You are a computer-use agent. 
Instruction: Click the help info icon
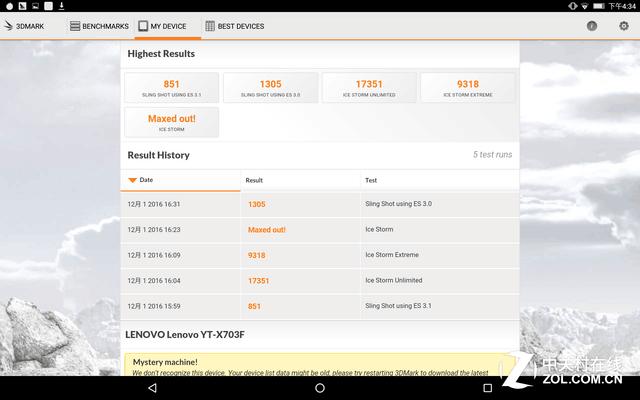point(592,26)
